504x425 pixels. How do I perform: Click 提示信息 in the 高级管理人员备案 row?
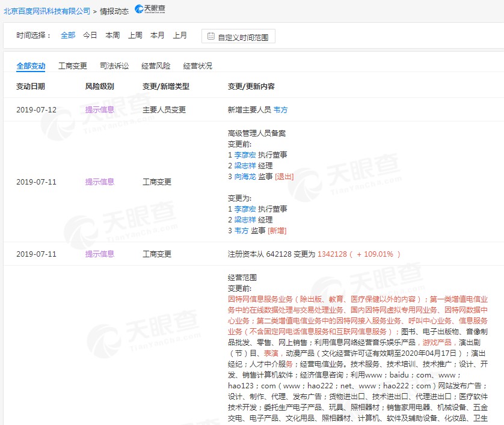100,182
